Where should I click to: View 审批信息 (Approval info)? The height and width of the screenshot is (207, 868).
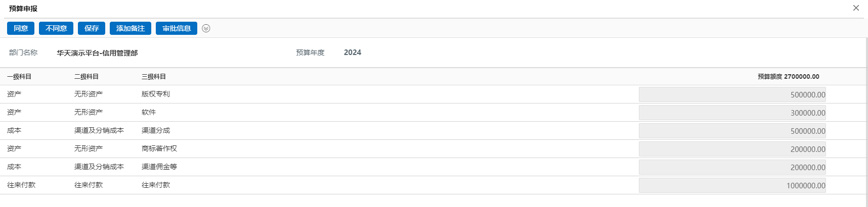tap(177, 28)
